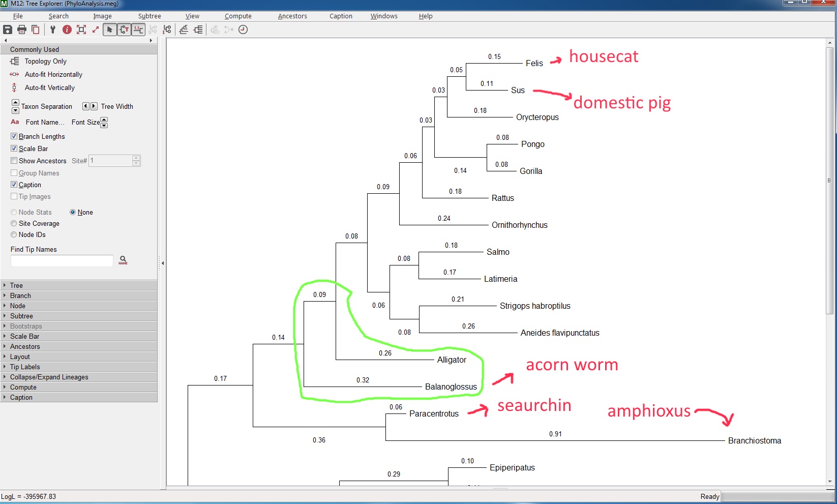Expand the Node section
Viewport: 837px width, 504px height.
point(78,306)
